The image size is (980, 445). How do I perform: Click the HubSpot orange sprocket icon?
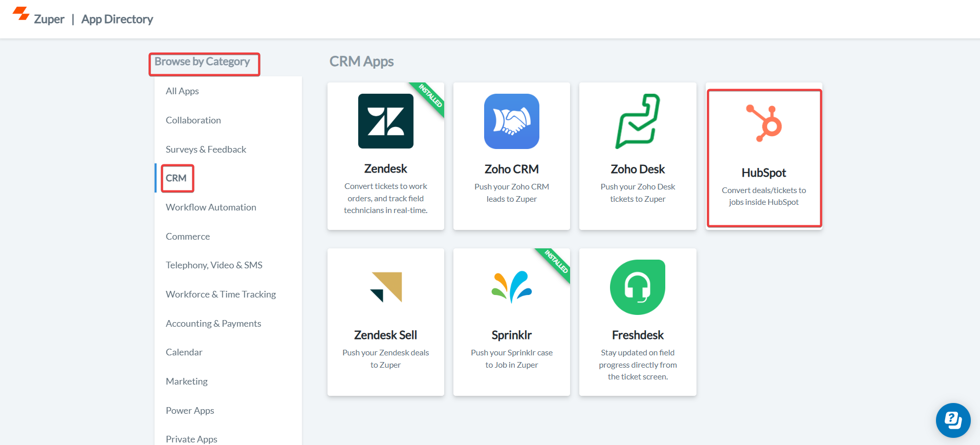[x=764, y=123]
